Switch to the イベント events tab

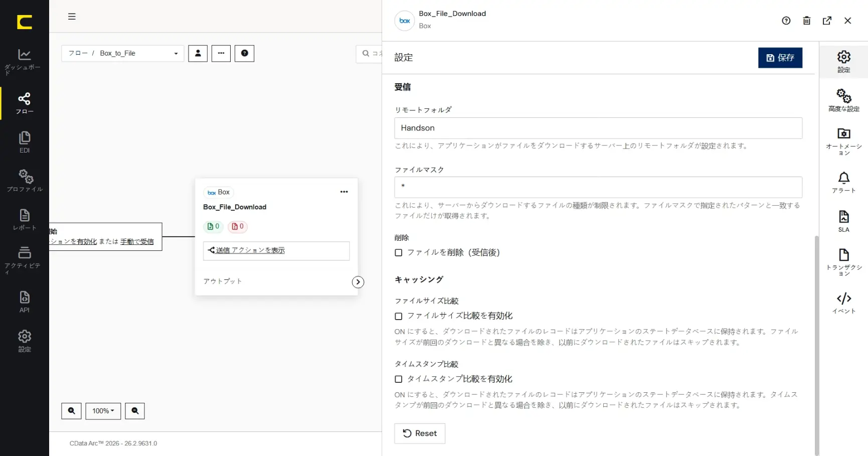pyautogui.click(x=844, y=303)
